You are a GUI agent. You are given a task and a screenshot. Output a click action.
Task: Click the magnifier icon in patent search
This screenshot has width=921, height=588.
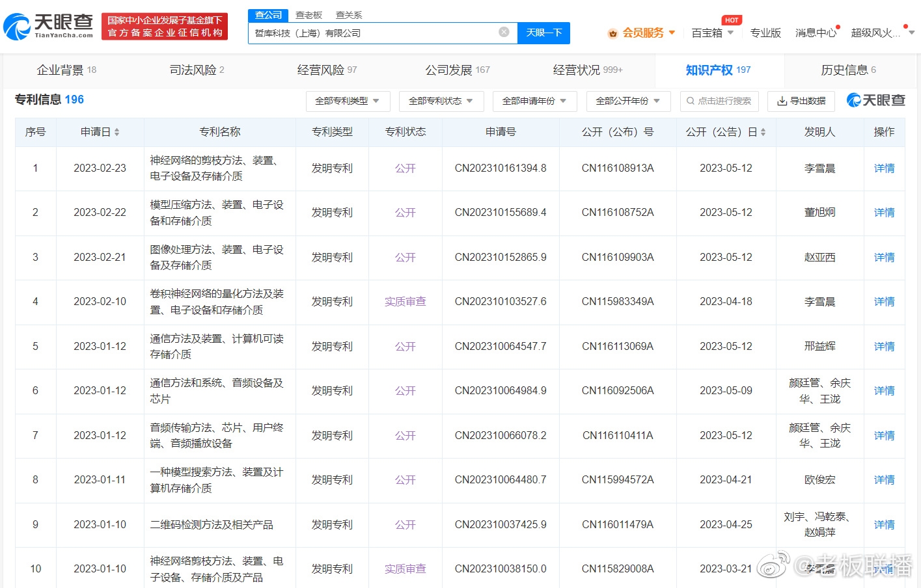coord(691,101)
